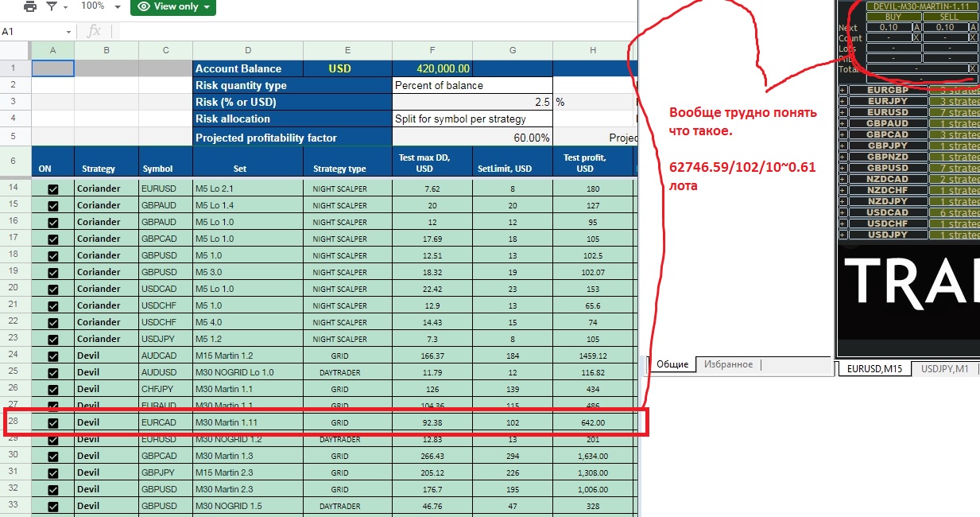
Task: Click the print icon in toolbar
Action: [30, 6]
